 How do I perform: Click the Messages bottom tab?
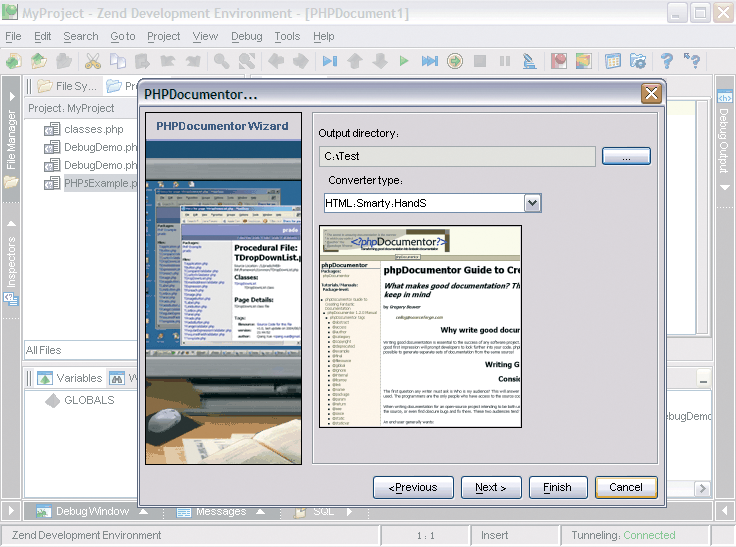tap(221, 511)
